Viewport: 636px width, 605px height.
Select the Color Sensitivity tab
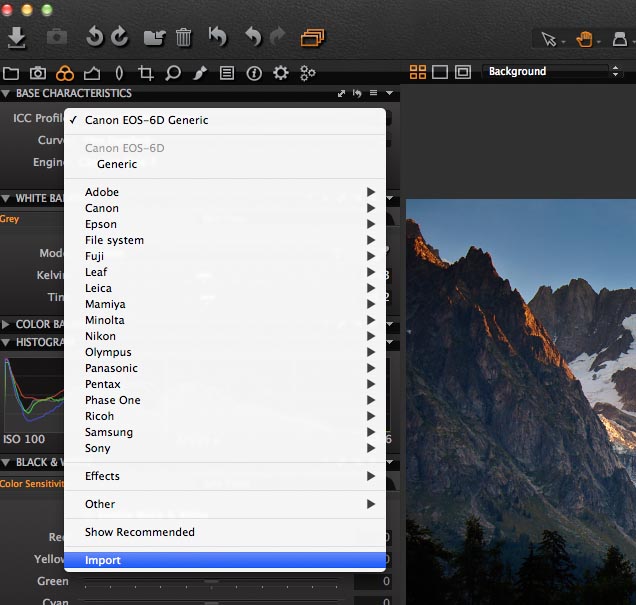pyautogui.click(x=32, y=484)
